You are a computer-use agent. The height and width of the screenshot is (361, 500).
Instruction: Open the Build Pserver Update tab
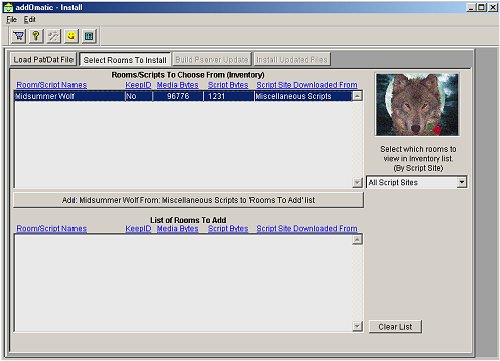212,59
